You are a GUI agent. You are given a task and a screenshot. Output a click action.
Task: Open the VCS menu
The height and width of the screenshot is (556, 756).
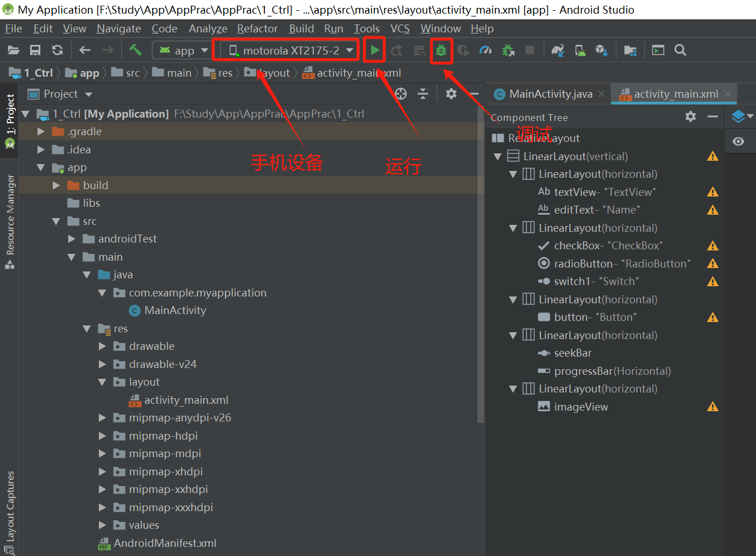coord(400,28)
